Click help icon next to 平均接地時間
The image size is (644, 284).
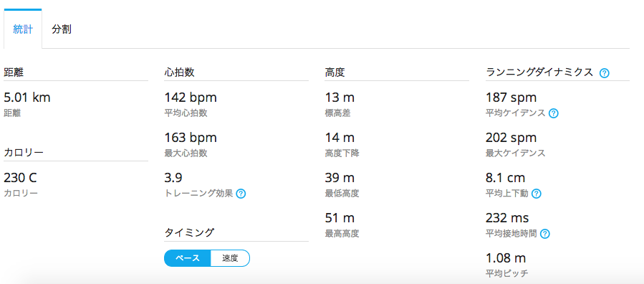click(545, 235)
